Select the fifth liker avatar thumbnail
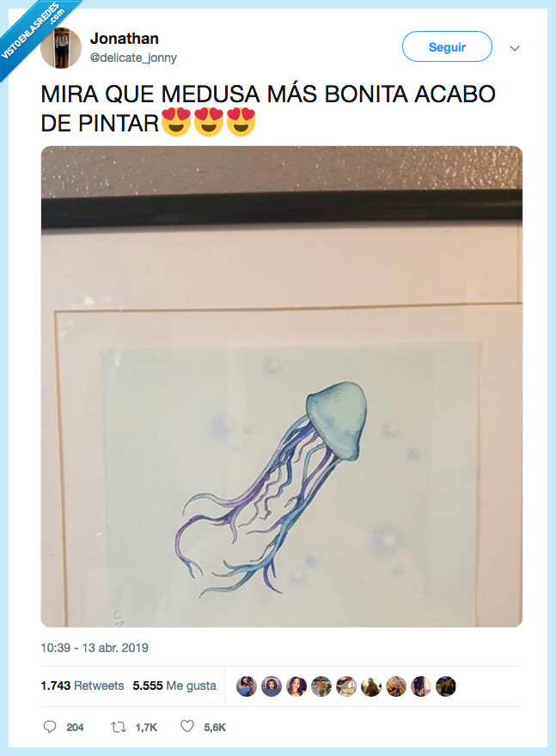This screenshot has width=556, height=756. (346, 686)
